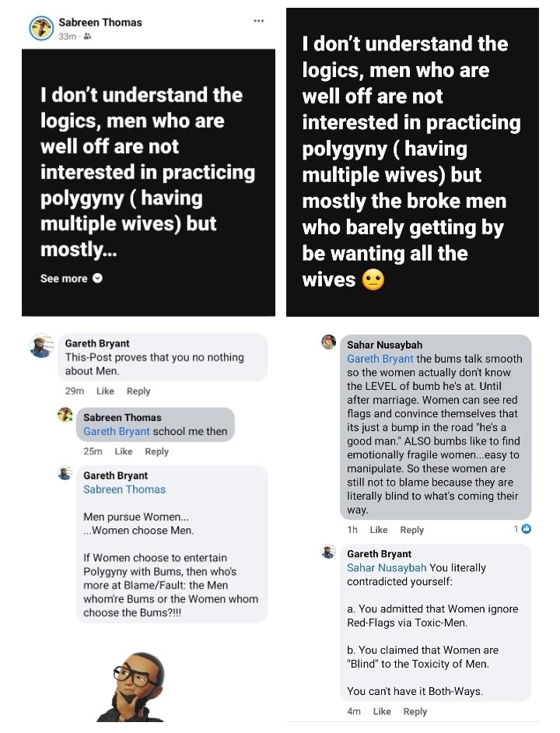
Task: Reply to Gareth Bryant's 29m comment
Action: pos(138,391)
